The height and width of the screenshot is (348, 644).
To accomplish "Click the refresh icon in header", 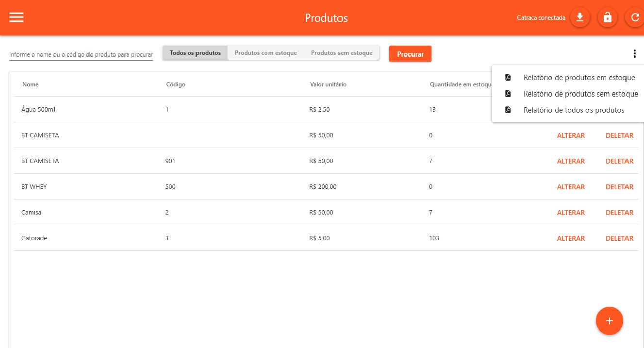I will pos(635,18).
